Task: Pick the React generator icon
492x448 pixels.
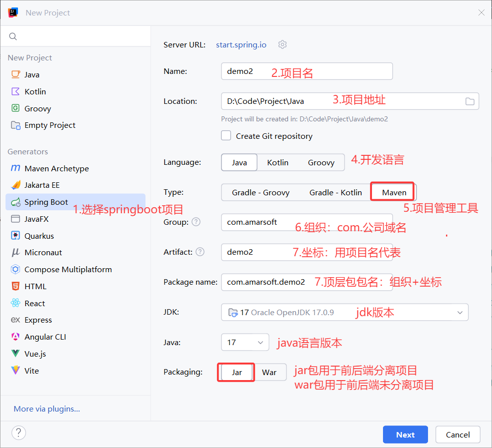Action: pos(15,303)
